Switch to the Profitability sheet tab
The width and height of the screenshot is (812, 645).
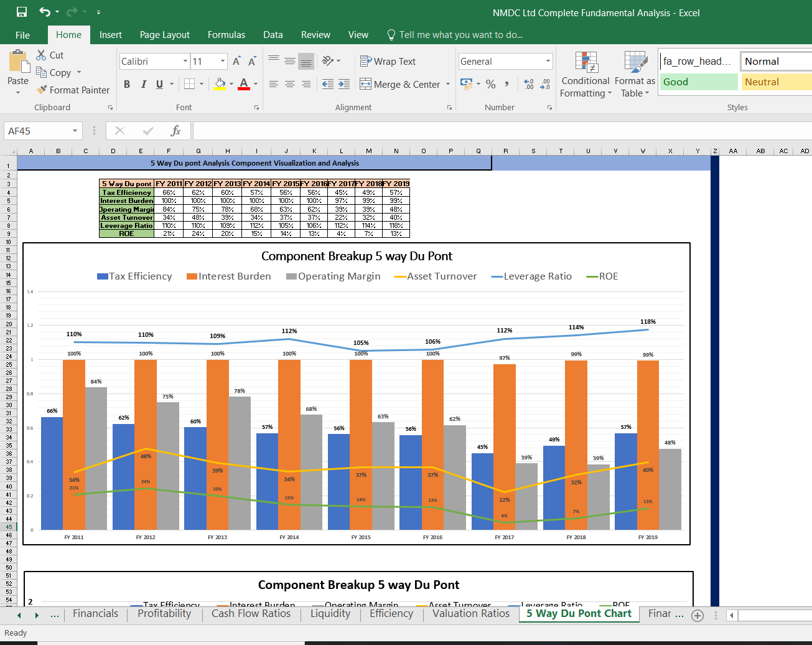(x=164, y=614)
